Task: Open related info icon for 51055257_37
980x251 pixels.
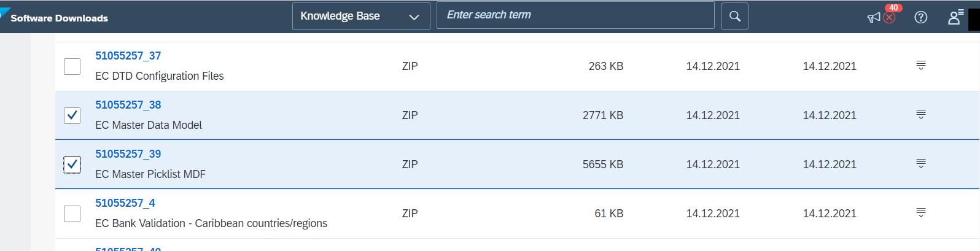Action: 921,65
